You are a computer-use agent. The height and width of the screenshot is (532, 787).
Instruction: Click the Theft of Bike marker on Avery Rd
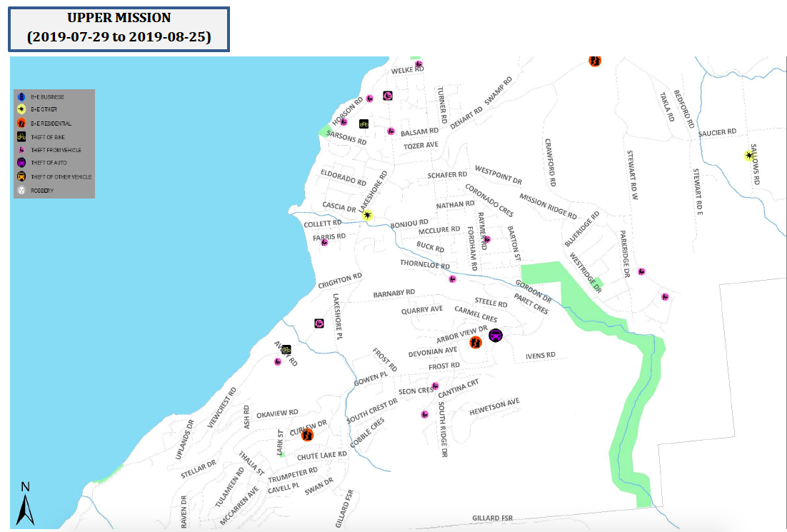tap(286, 349)
